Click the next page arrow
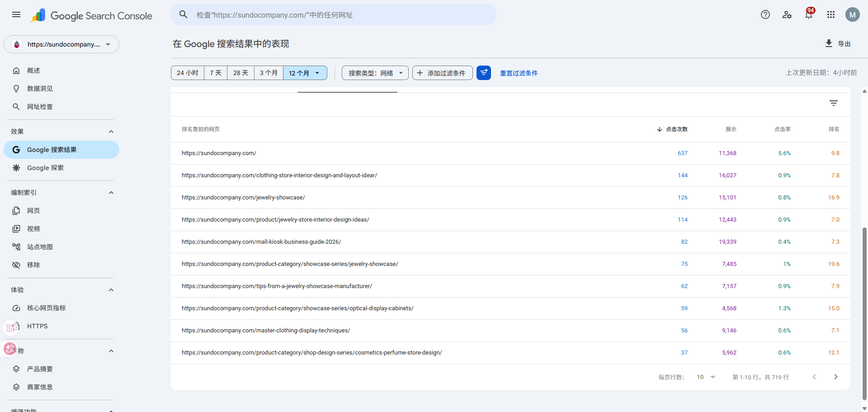 tap(836, 377)
